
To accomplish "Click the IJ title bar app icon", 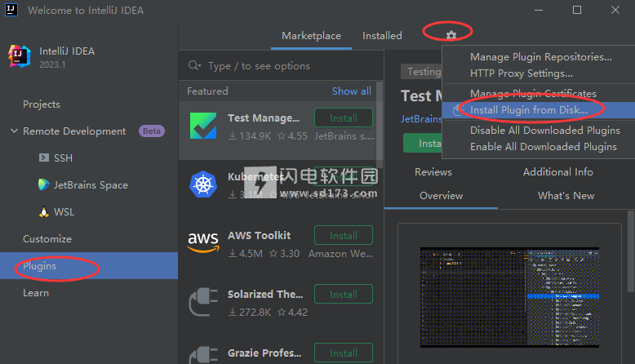I will point(11,10).
